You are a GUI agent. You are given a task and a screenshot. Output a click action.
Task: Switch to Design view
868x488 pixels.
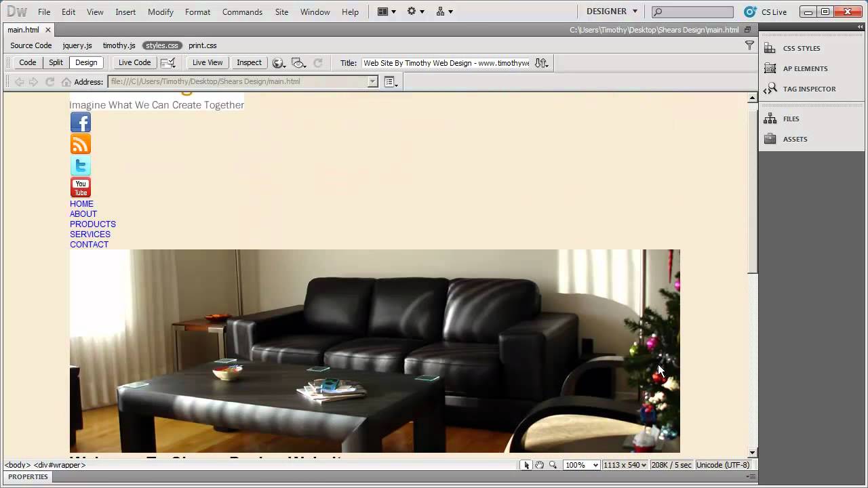point(86,62)
